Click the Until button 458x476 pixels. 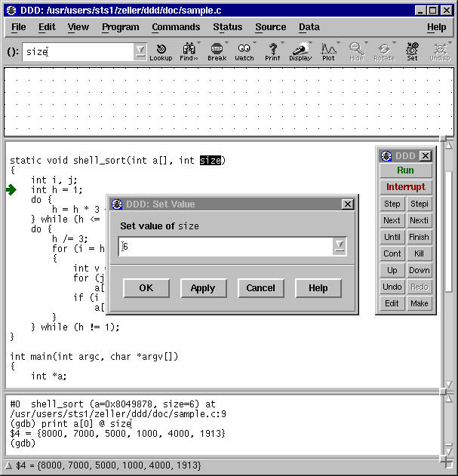[x=392, y=237]
